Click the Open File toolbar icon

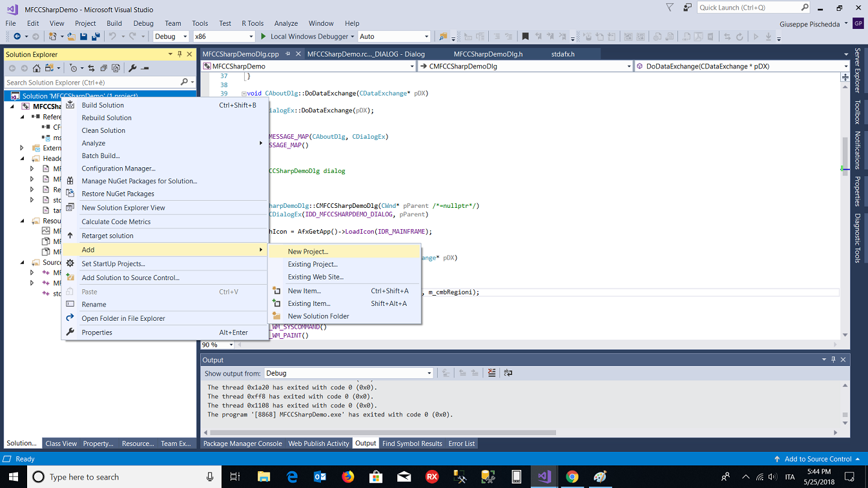click(70, 37)
